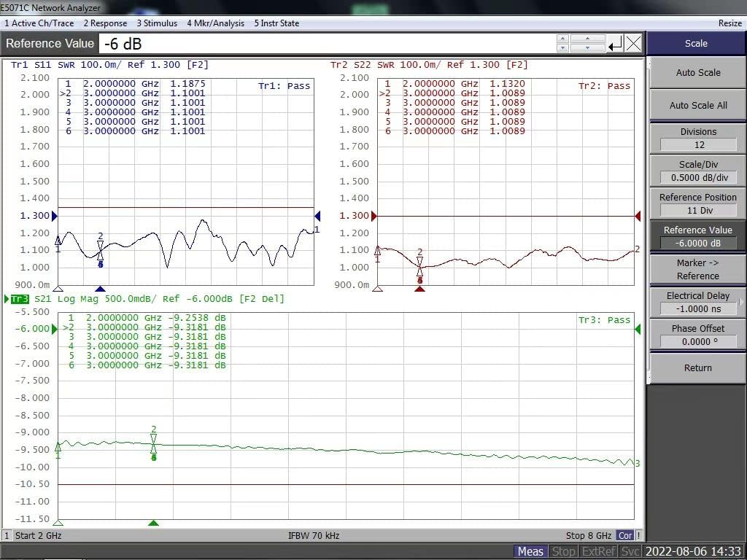Click the Cor correction status indicator
Image resolution: width=747 pixels, height=560 pixels.
(624, 535)
